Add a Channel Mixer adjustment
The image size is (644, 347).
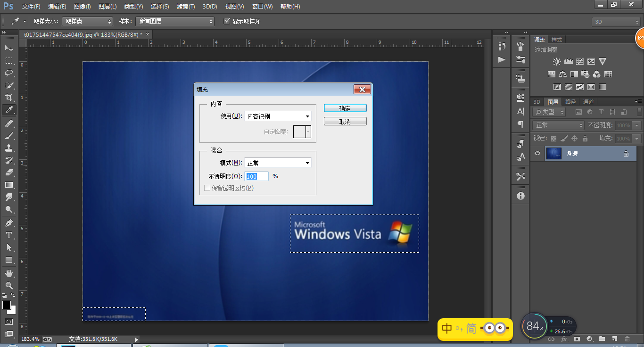596,74
